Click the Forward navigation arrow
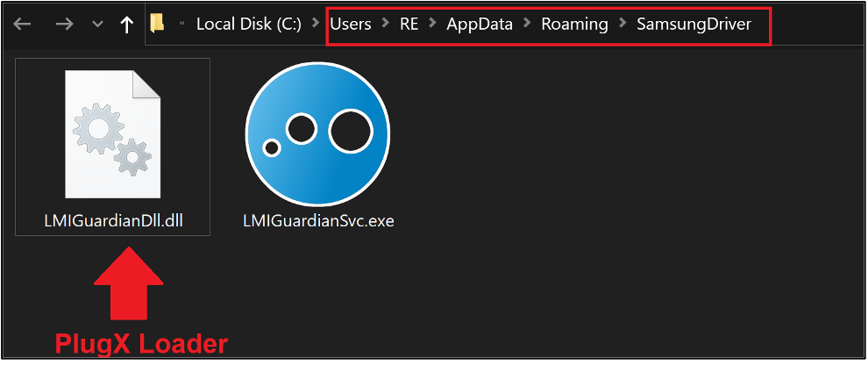Viewport: 868px width, 365px height. [64, 25]
